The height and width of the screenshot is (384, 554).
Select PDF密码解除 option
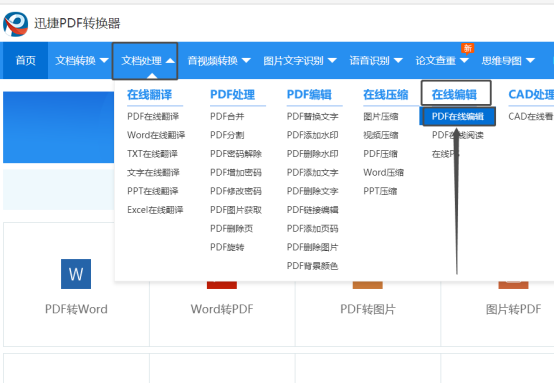[236, 154]
